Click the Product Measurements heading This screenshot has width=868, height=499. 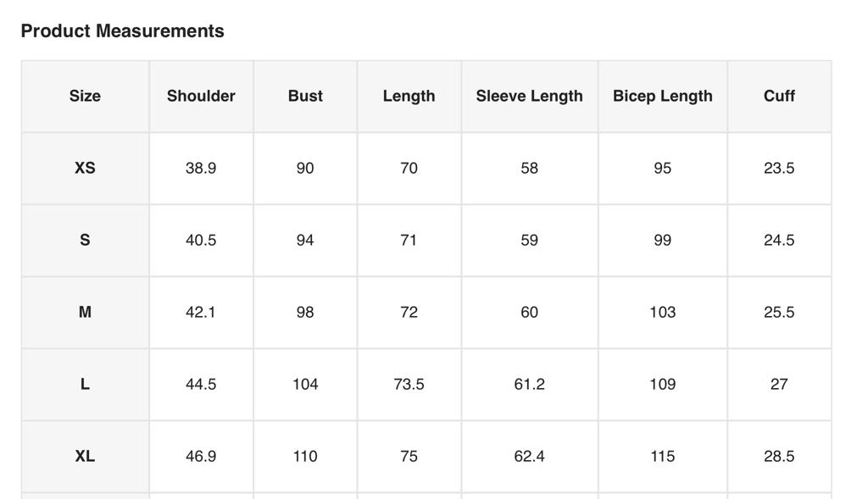pyautogui.click(x=122, y=31)
